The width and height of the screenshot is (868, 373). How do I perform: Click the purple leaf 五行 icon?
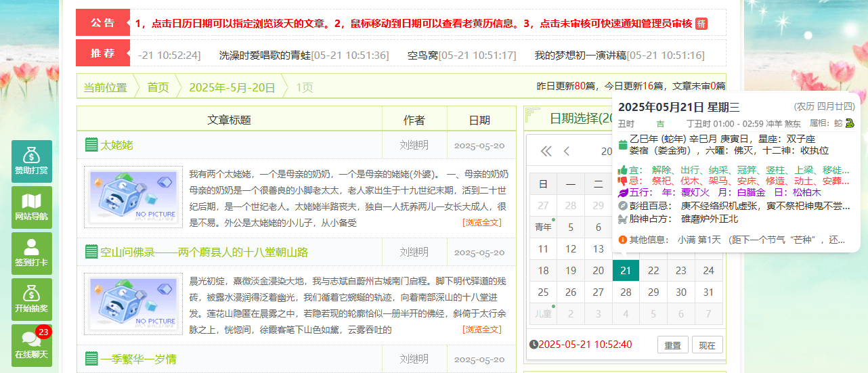click(623, 192)
